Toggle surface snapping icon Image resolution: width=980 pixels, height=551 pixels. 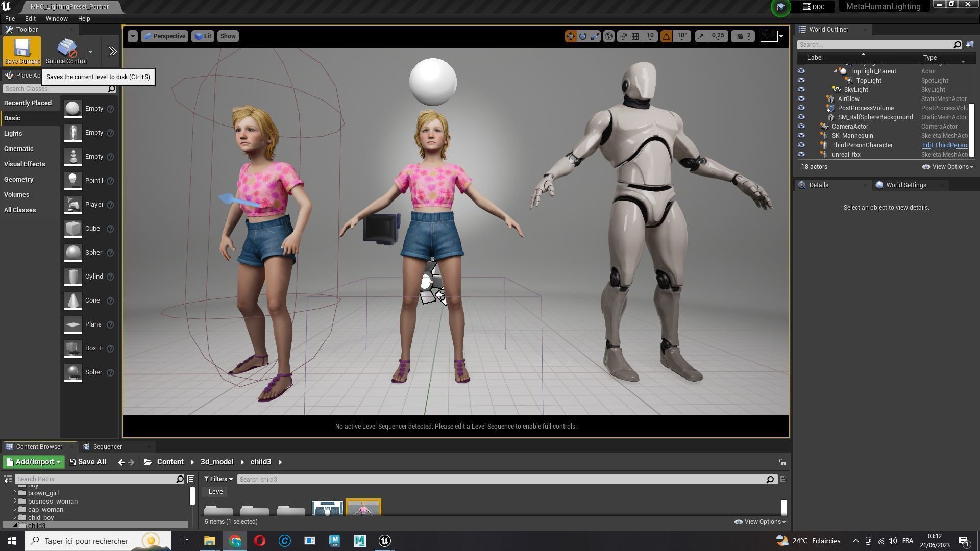623,36
